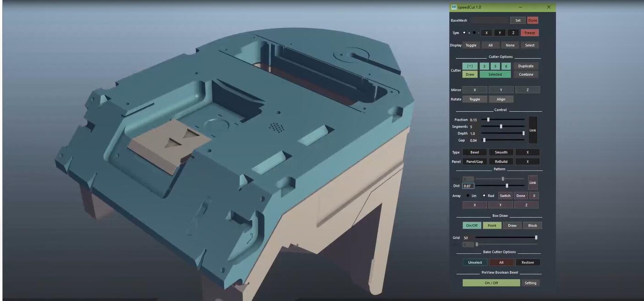Click the red Done button beside BaseMesh

pyautogui.click(x=532, y=20)
